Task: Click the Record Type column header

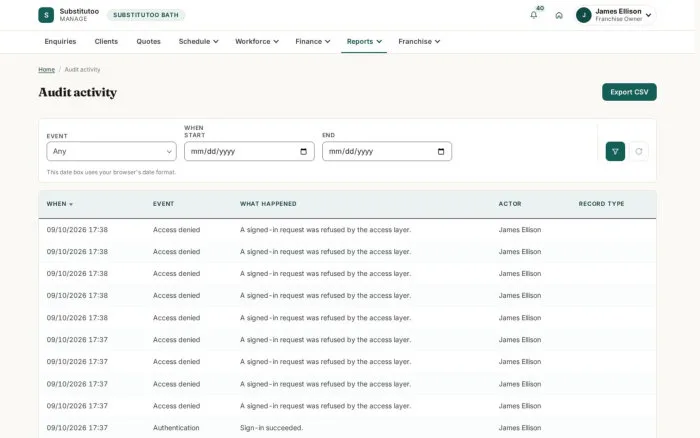Action: [x=601, y=204]
